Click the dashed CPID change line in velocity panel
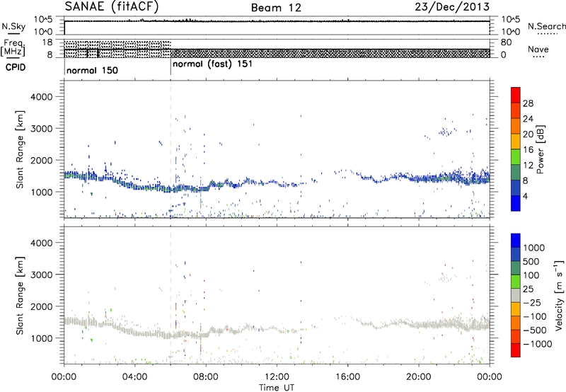 [x=171, y=295]
